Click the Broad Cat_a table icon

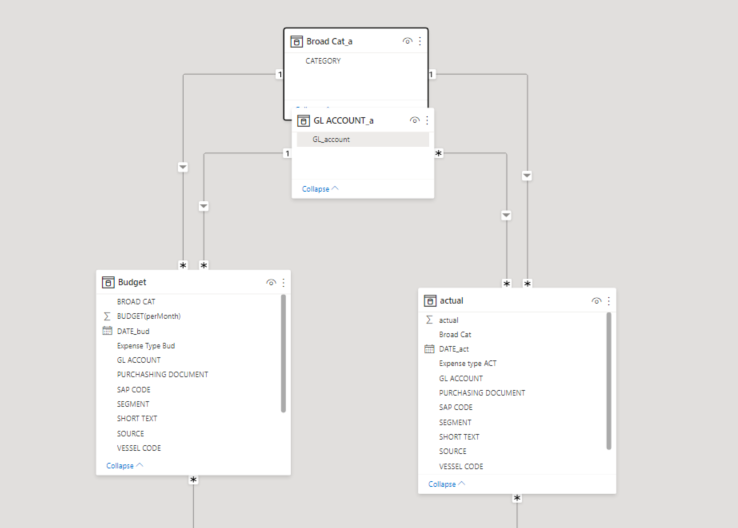click(x=296, y=41)
